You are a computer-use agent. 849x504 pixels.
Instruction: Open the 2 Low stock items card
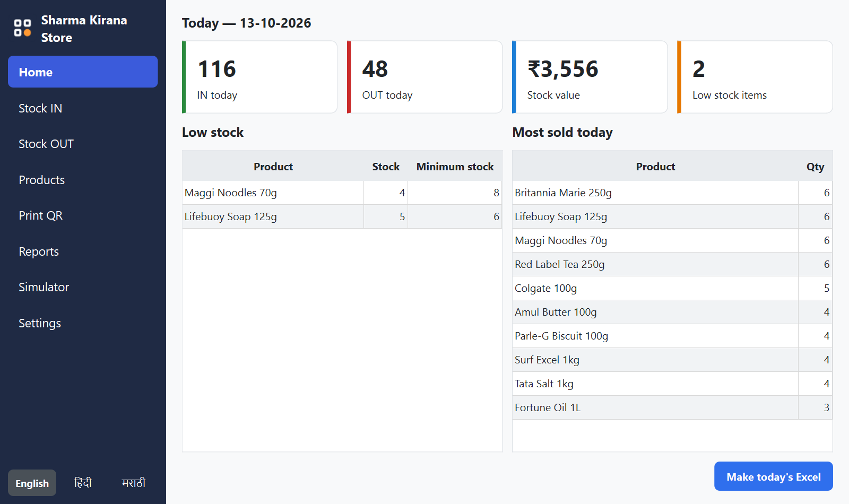coord(755,77)
